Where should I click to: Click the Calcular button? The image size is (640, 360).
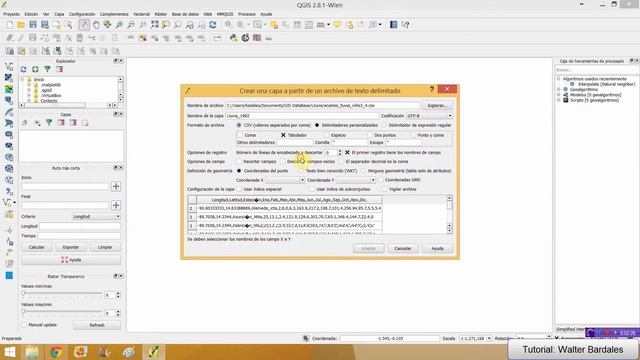36,247
